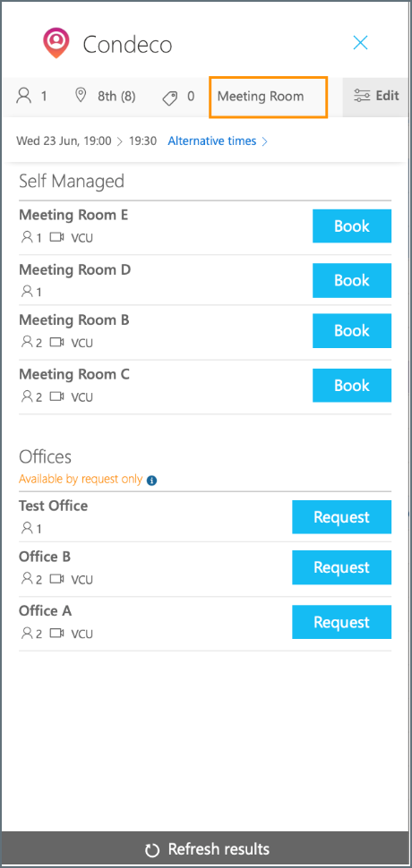Click the location pin icon beside 8th (8)
This screenshot has height=868, width=412.
81,96
